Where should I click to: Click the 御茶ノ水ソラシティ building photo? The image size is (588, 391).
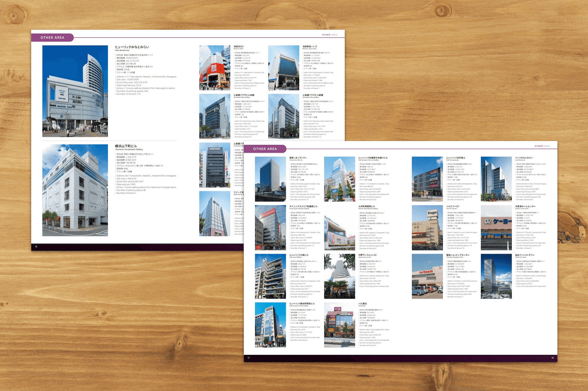point(270,179)
